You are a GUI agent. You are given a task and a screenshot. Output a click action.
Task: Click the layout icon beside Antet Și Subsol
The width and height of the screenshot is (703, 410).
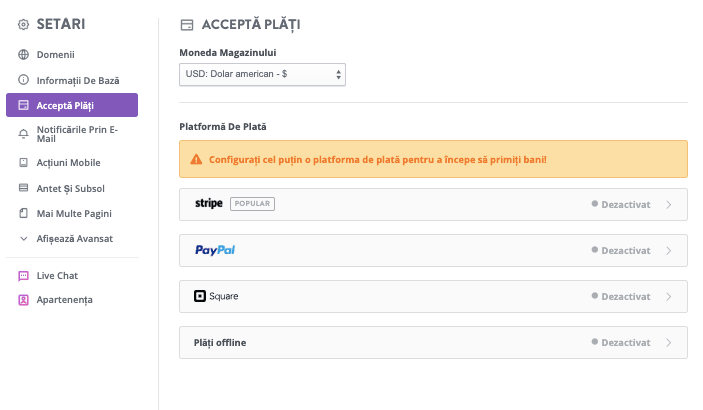click(24, 188)
